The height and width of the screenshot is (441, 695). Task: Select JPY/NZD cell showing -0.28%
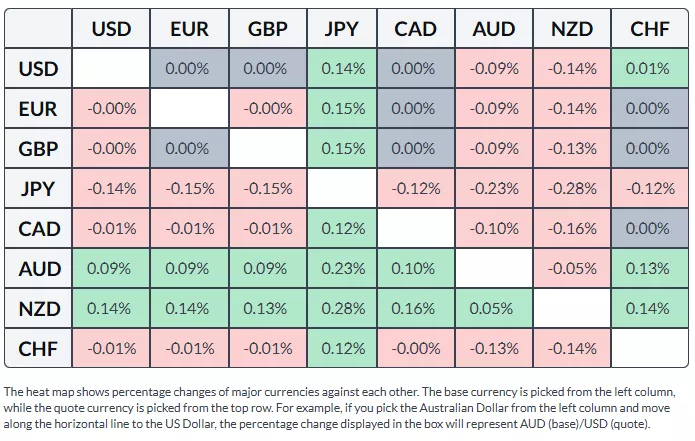tap(572, 189)
